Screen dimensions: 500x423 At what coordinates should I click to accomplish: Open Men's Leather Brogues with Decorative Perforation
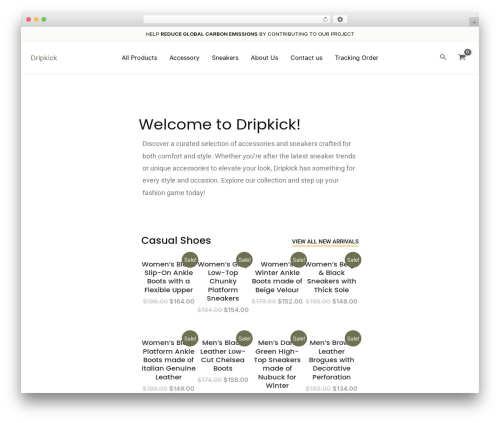point(331,360)
